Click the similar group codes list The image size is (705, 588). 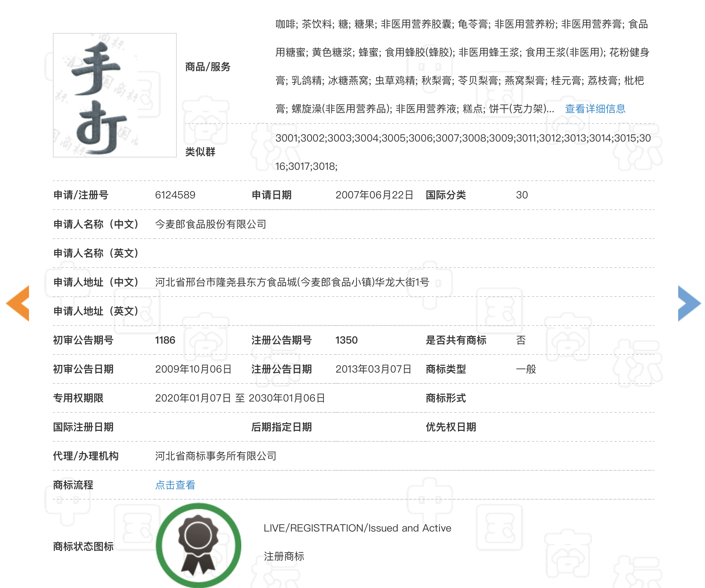(x=463, y=138)
